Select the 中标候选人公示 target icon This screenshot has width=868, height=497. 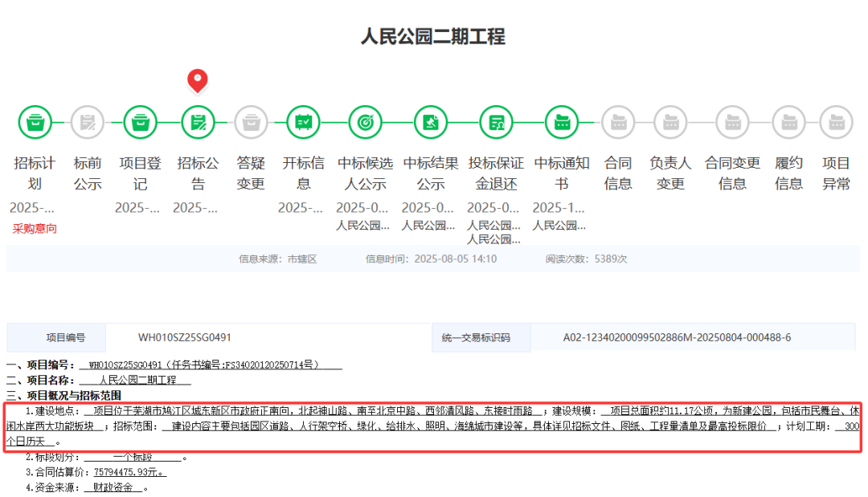[366, 122]
